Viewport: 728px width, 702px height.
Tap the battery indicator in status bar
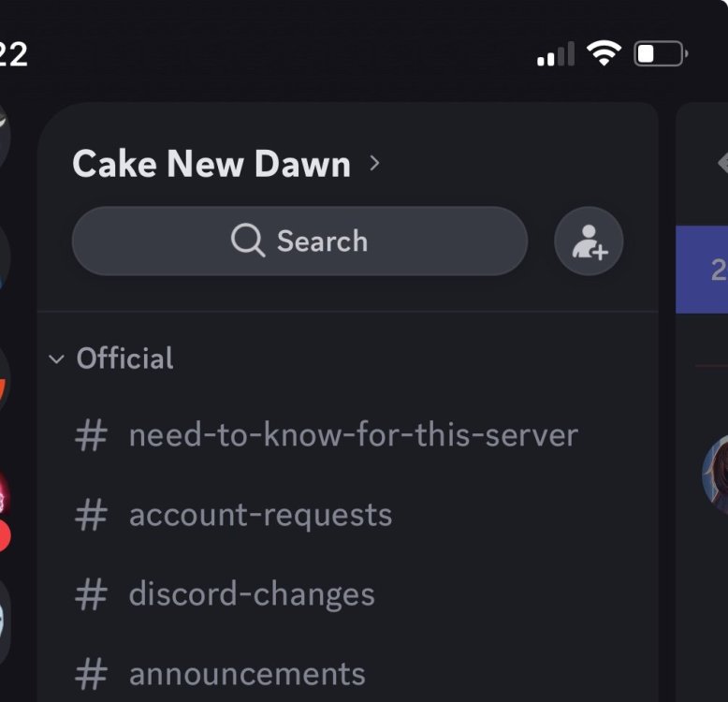661,54
